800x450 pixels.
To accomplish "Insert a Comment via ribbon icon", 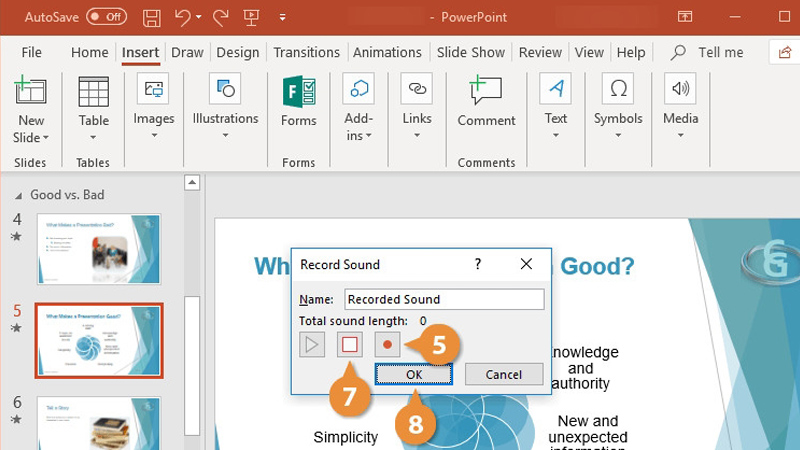I will click(x=486, y=90).
